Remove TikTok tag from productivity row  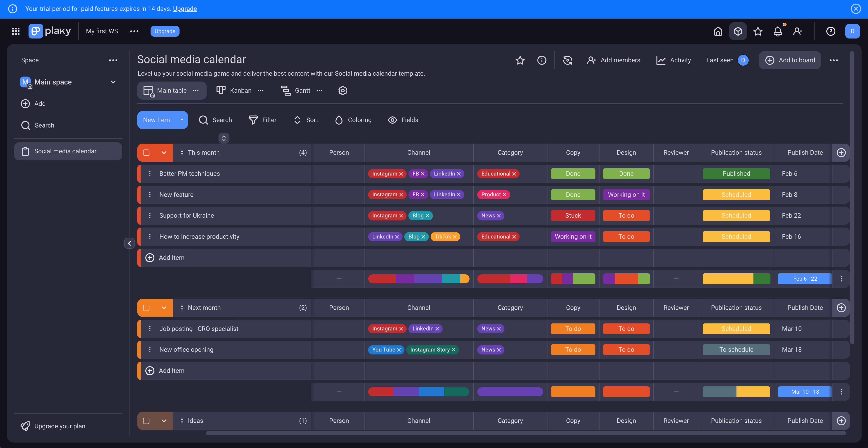click(455, 236)
